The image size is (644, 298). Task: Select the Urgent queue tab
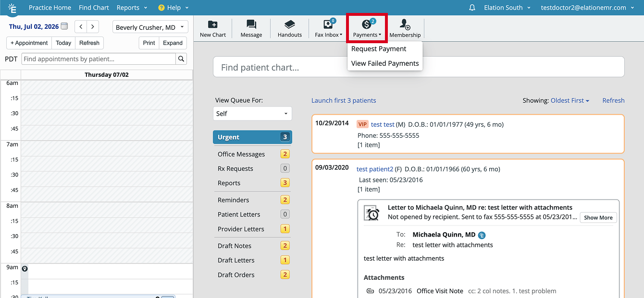tap(252, 137)
